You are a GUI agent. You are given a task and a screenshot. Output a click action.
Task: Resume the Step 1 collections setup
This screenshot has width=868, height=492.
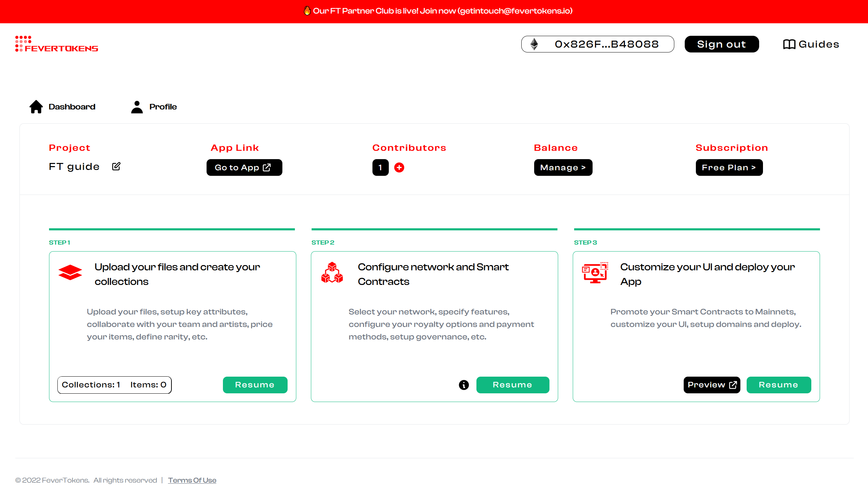pyautogui.click(x=255, y=385)
